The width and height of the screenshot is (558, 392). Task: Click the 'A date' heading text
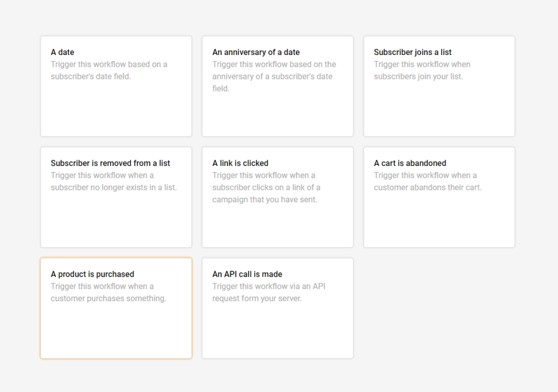[x=62, y=52]
